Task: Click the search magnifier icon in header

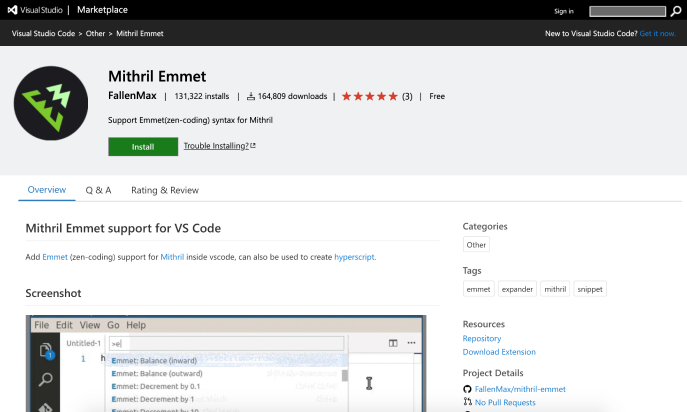Action: pos(676,11)
